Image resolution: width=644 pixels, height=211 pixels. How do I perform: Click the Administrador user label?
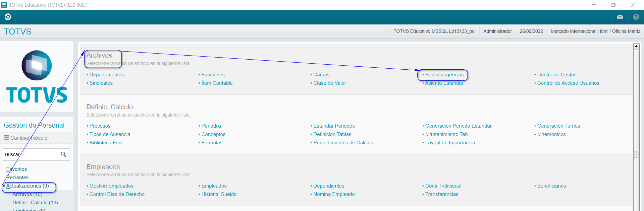pyautogui.click(x=497, y=31)
